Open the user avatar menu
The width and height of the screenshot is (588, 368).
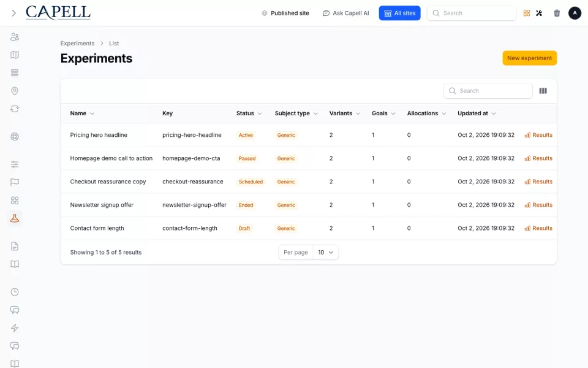click(575, 13)
